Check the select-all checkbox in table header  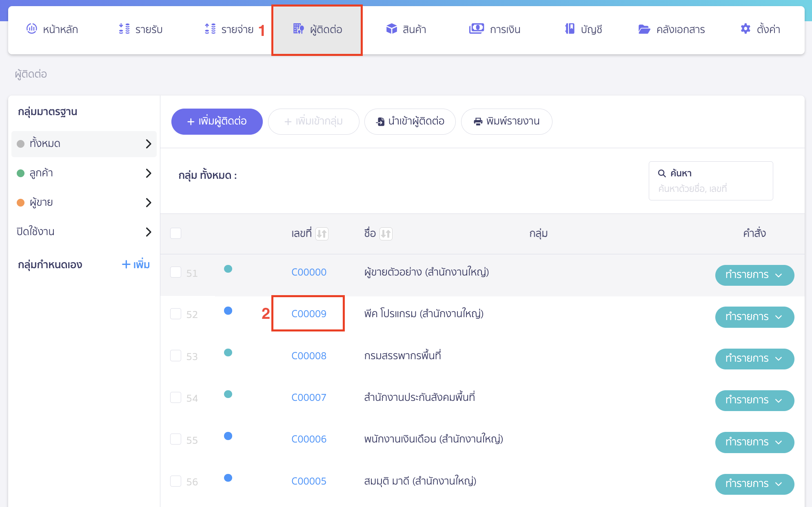click(176, 233)
